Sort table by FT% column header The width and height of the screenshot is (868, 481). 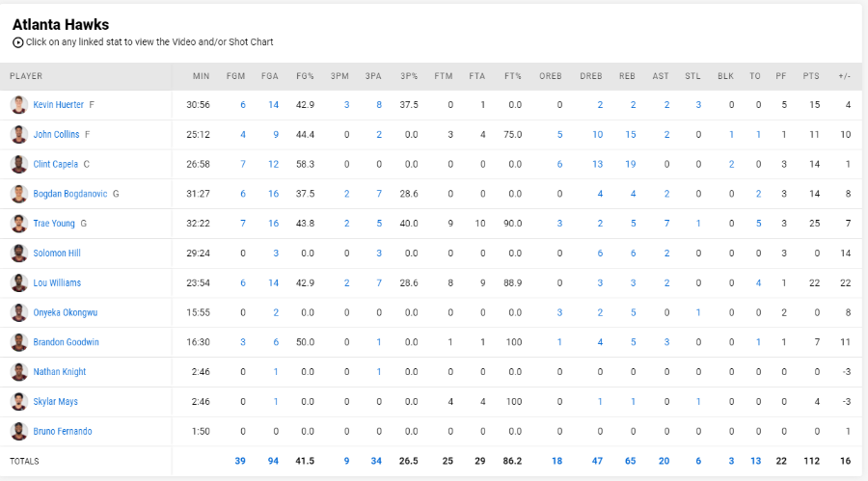pos(513,76)
